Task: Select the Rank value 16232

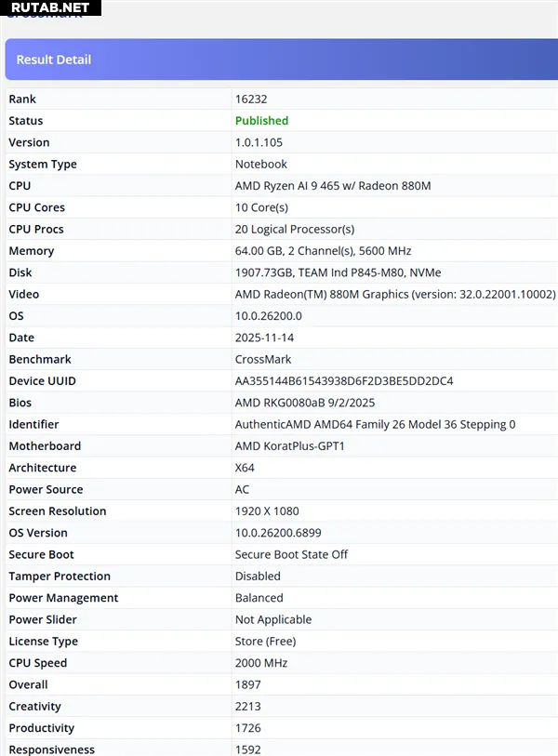Action: 251,99
